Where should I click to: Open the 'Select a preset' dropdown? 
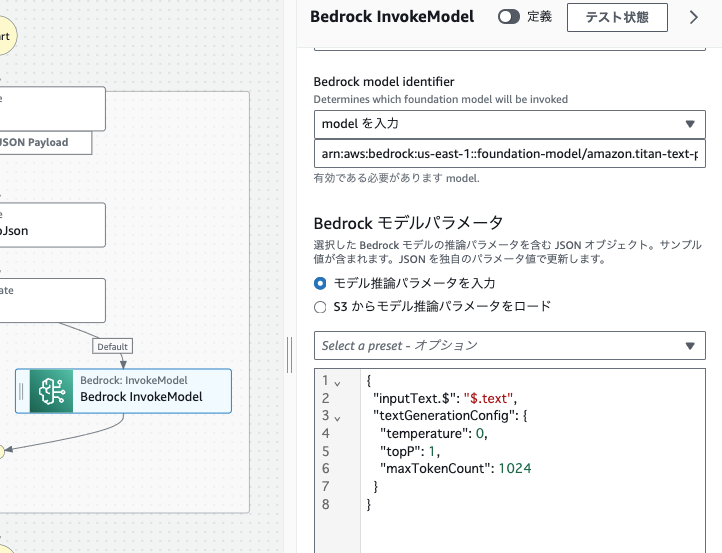510,345
